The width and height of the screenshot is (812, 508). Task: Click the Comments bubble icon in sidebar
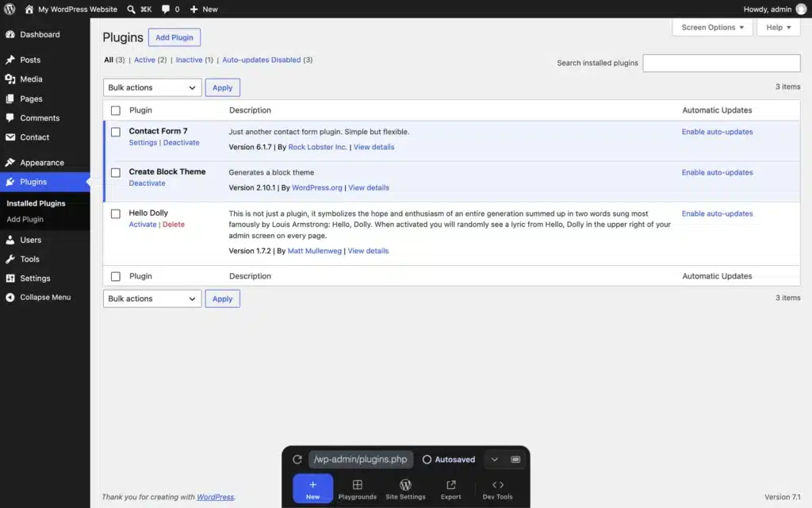(10, 117)
